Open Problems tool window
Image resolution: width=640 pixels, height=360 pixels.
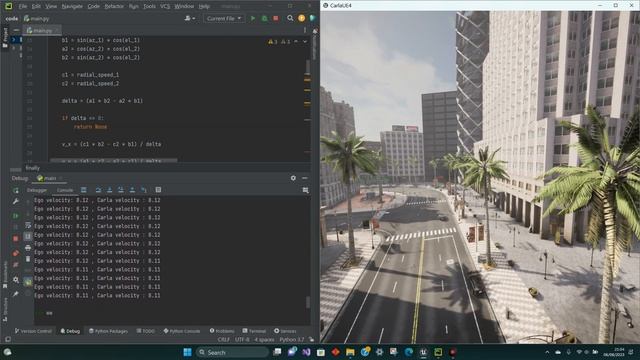click(x=222, y=331)
